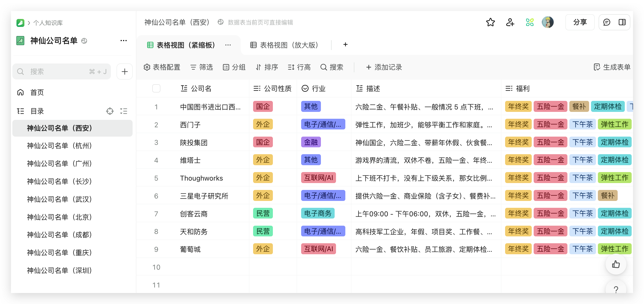
Task: Click the user avatar picture
Action: point(548,22)
